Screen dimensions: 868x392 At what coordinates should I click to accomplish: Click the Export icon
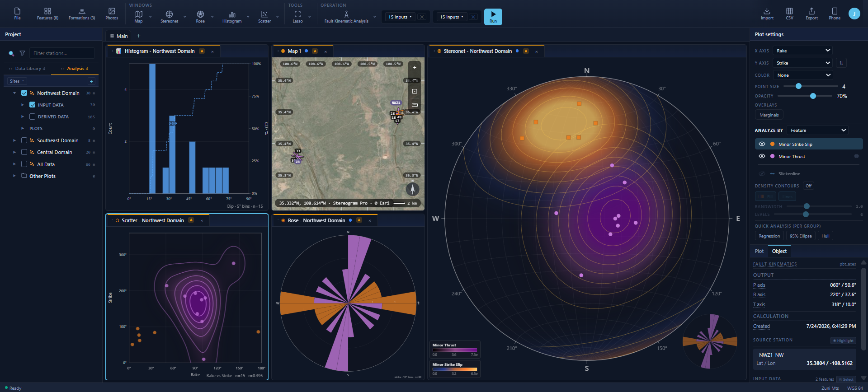click(811, 14)
